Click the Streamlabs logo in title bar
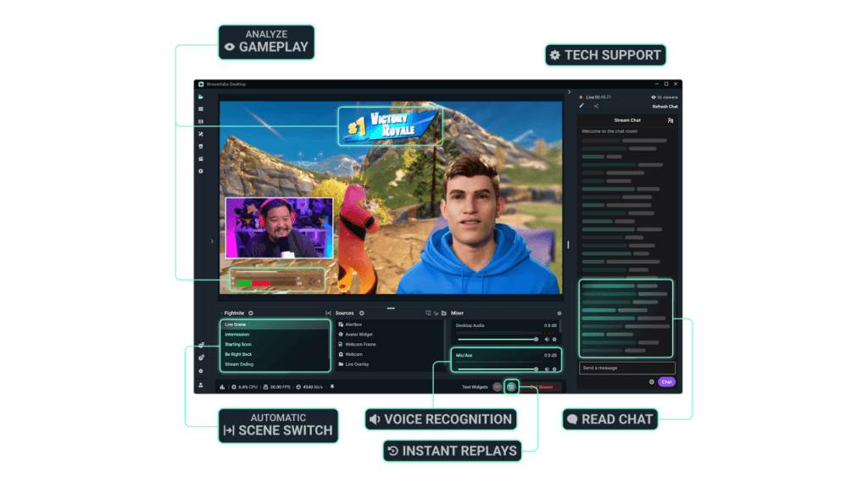 coord(201,84)
